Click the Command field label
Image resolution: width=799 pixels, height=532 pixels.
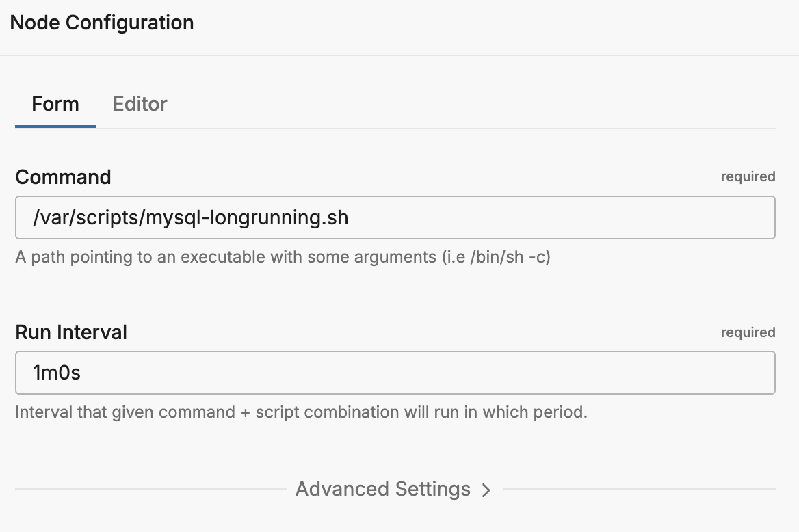[x=63, y=177]
